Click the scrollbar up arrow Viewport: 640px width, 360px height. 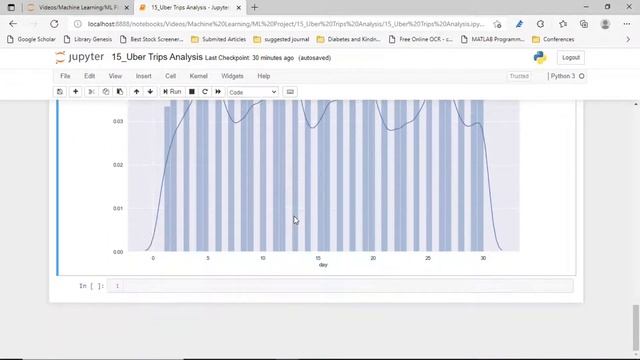636,104
